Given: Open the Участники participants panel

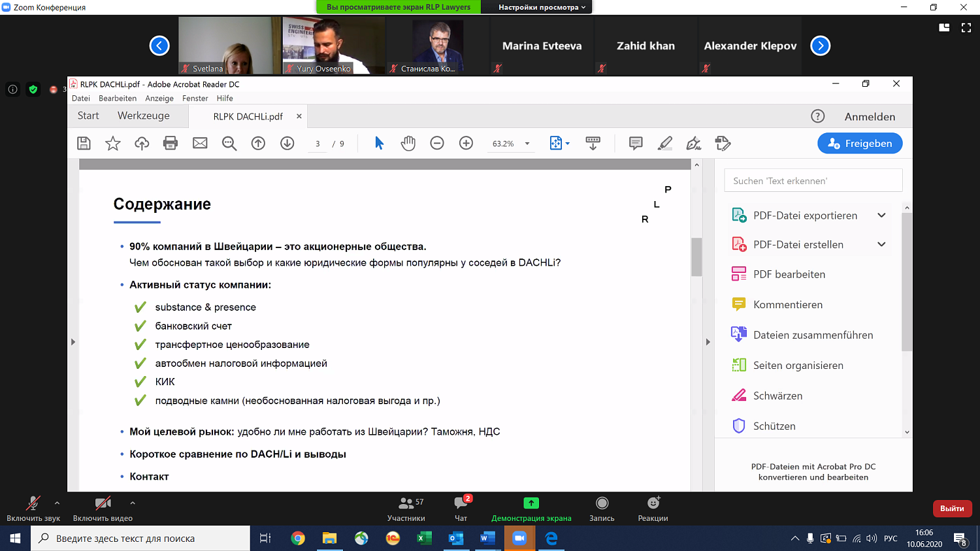Looking at the screenshot, I should pyautogui.click(x=406, y=509).
